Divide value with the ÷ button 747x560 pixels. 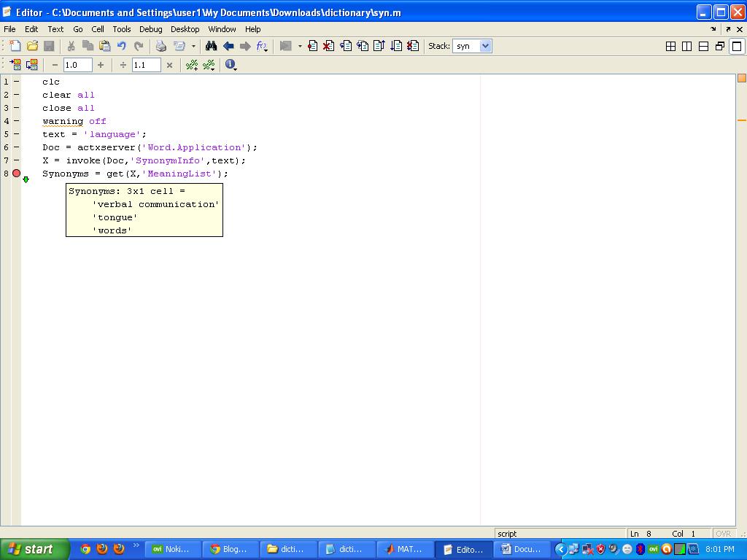(x=123, y=65)
